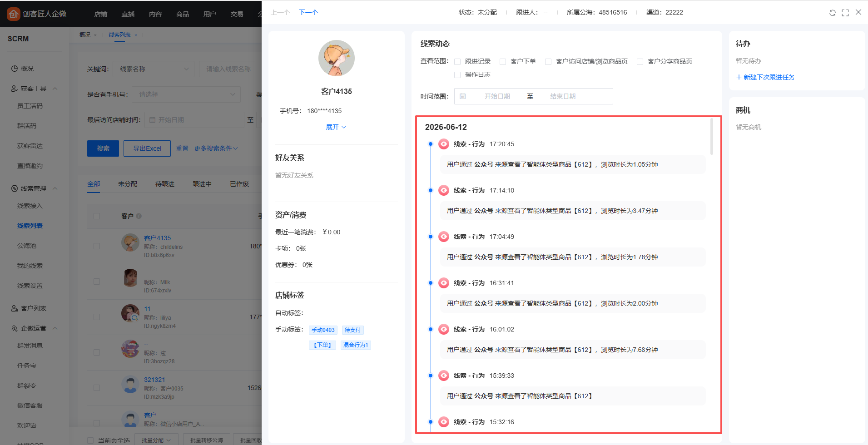Click the 客户列表 sidebar icon
This screenshot has height=445, width=868.
pos(15,308)
